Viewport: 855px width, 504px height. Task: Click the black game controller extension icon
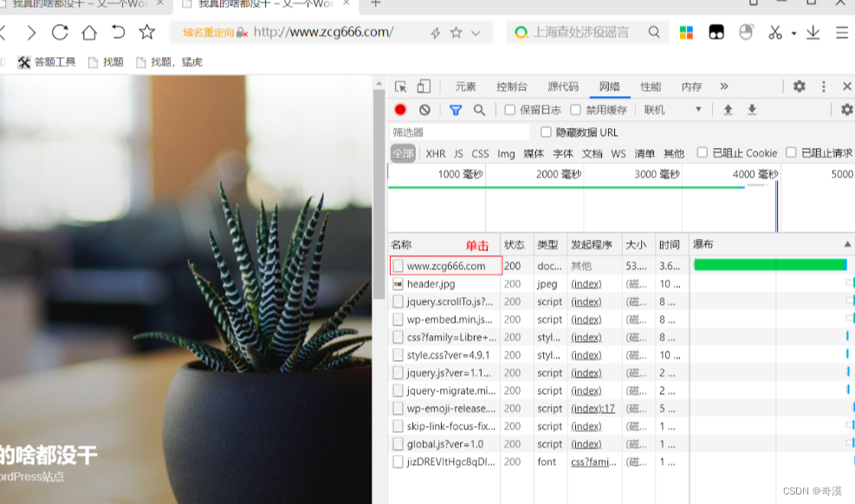[x=716, y=33]
